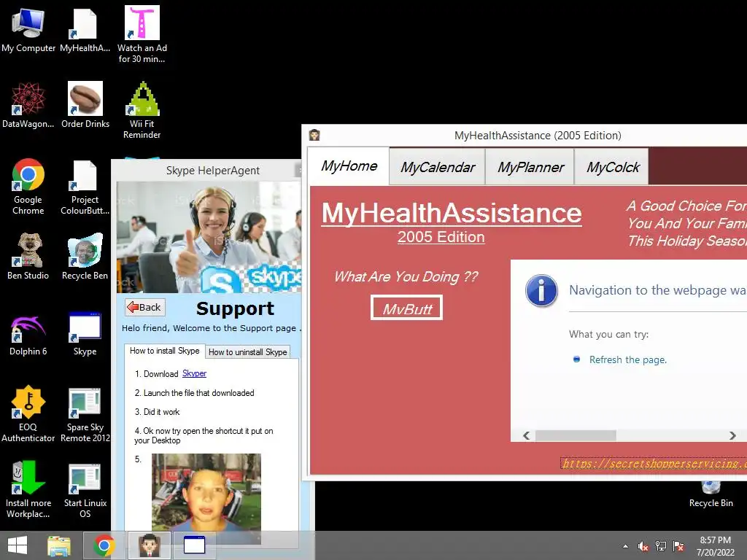Image resolution: width=747 pixels, height=560 pixels.
Task: Switch to the MyCalendar tab
Action: point(438,167)
